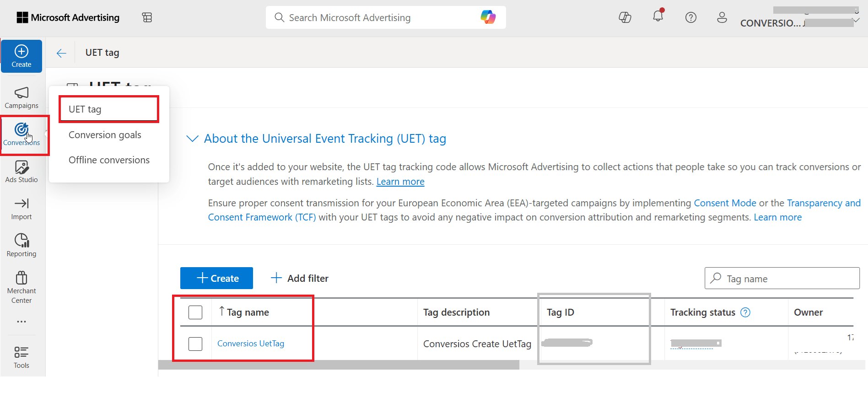Show more sidebar items via ellipsis
This screenshot has height=403, width=868.
pyautogui.click(x=22, y=322)
